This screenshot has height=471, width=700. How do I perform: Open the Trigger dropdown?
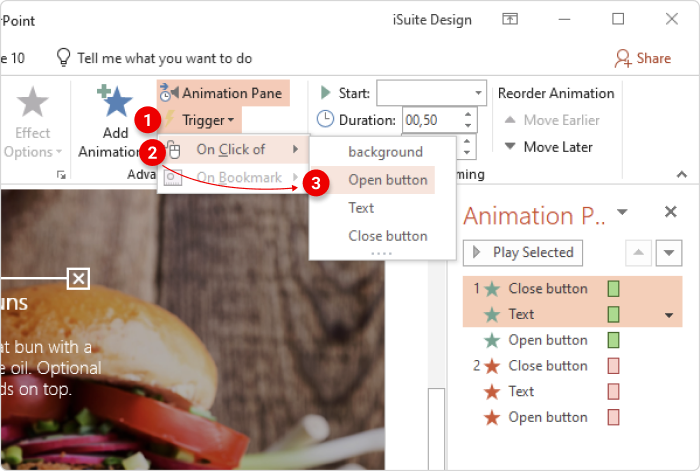tap(208, 120)
